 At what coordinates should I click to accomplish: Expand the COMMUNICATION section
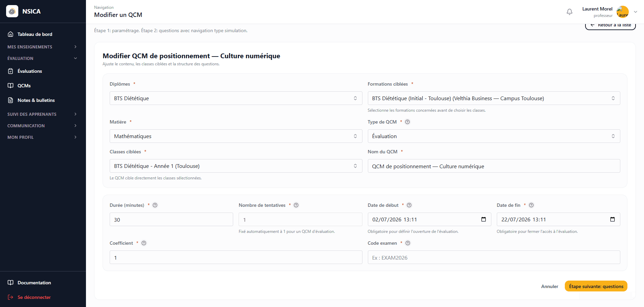click(43, 126)
